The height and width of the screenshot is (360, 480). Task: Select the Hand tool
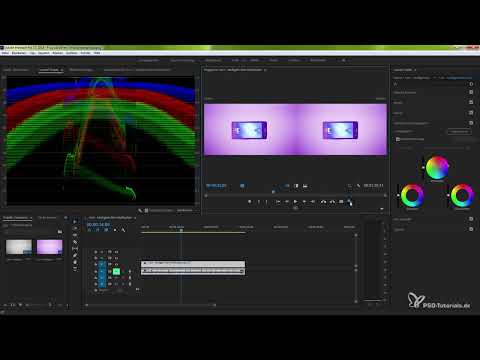coord(75,262)
